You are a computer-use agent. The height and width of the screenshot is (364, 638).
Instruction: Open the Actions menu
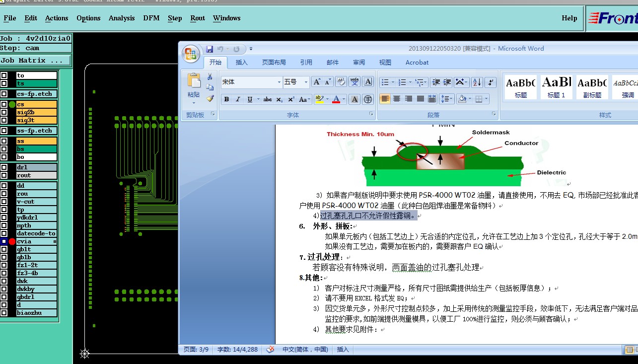tap(57, 18)
